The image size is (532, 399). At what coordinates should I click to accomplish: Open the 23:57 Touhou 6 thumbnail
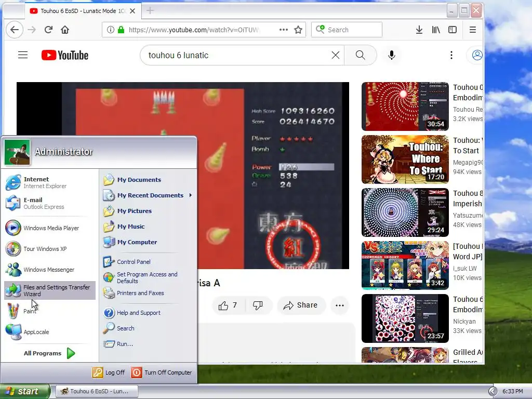pos(405,318)
